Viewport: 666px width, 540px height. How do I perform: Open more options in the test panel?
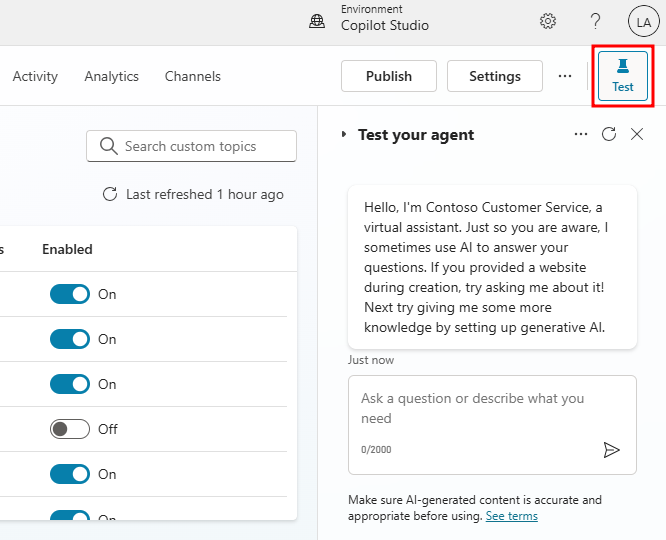[x=581, y=134]
